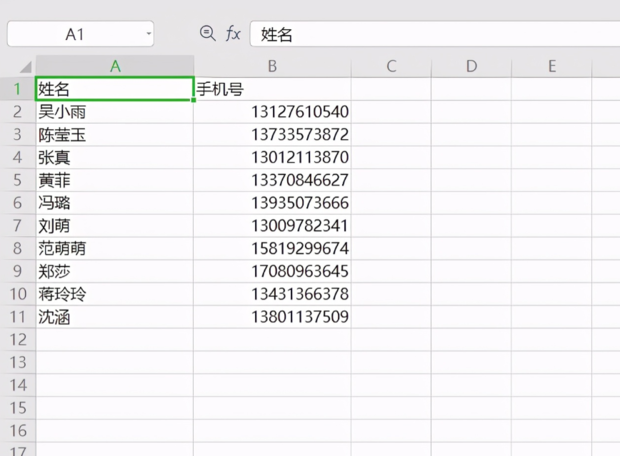The width and height of the screenshot is (620, 456).
Task: Select the cell with name 黄菲
Action: (x=115, y=180)
